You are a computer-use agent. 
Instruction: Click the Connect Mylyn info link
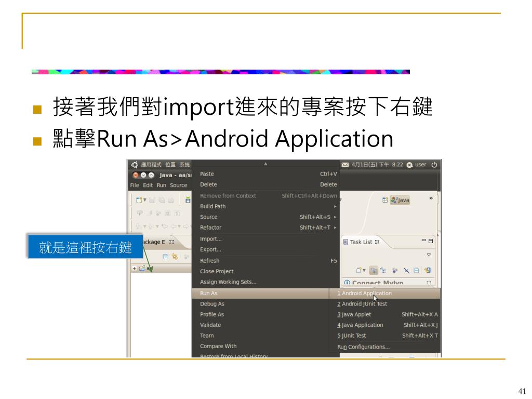[377, 282]
